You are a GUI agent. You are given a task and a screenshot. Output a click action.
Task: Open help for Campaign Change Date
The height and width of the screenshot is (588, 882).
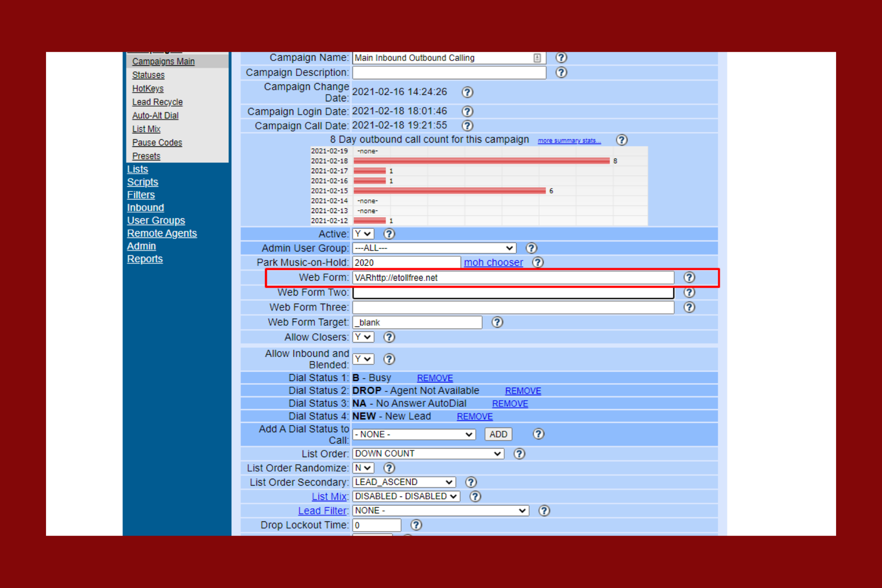[467, 92]
